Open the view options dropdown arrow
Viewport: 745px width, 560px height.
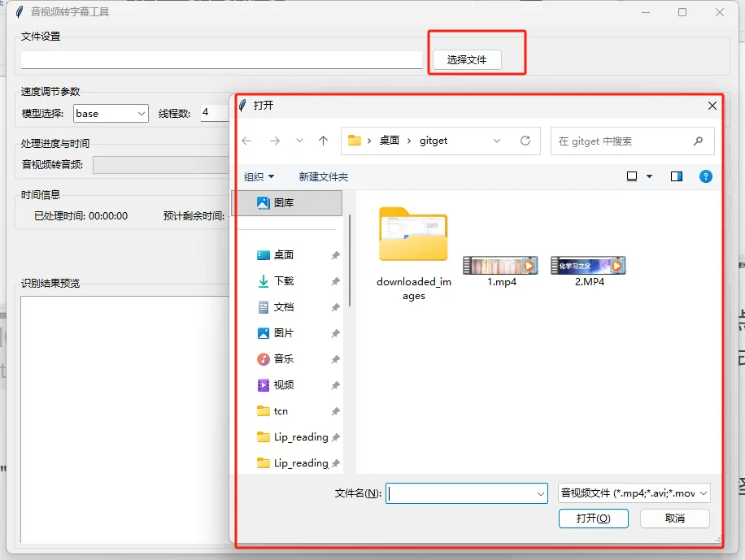pos(650,176)
